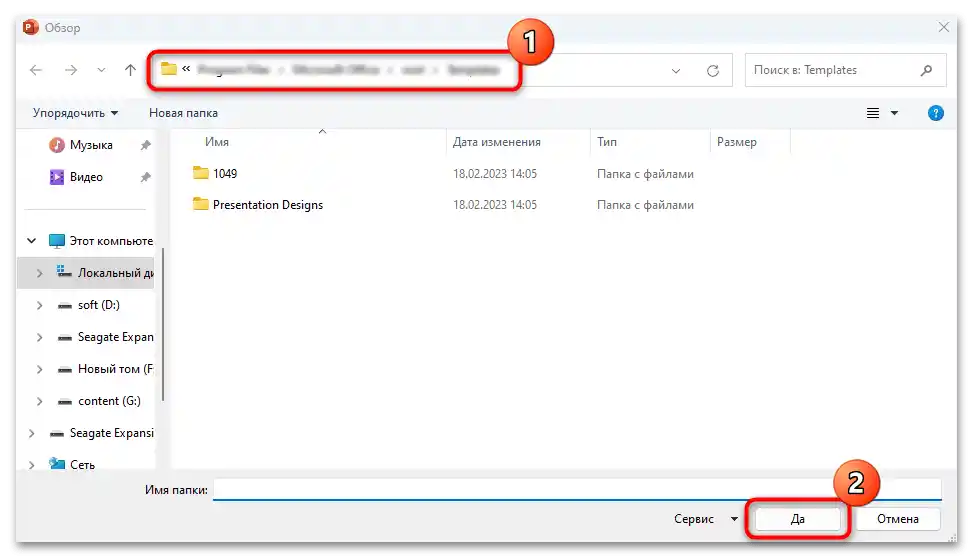Sort by the Размер column header

(x=737, y=142)
